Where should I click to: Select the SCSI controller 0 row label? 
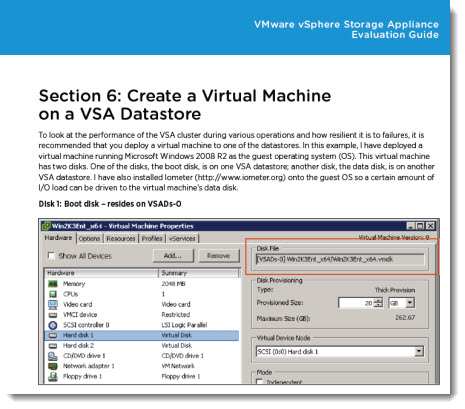pyautogui.click(x=86, y=325)
